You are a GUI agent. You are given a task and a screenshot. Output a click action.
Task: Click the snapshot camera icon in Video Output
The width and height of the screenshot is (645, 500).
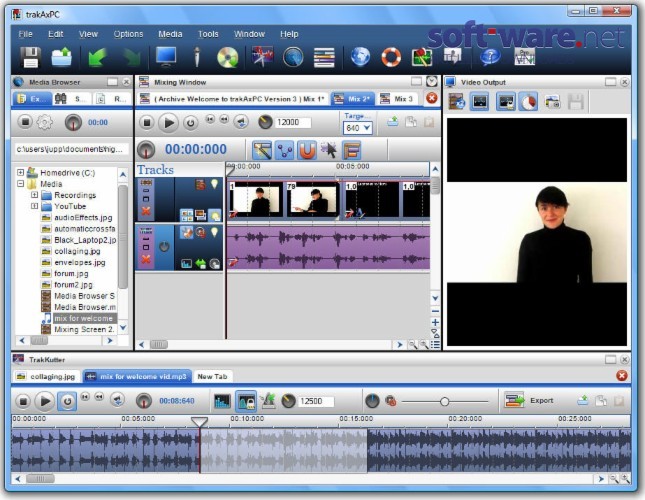pyautogui.click(x=552, y=102)
